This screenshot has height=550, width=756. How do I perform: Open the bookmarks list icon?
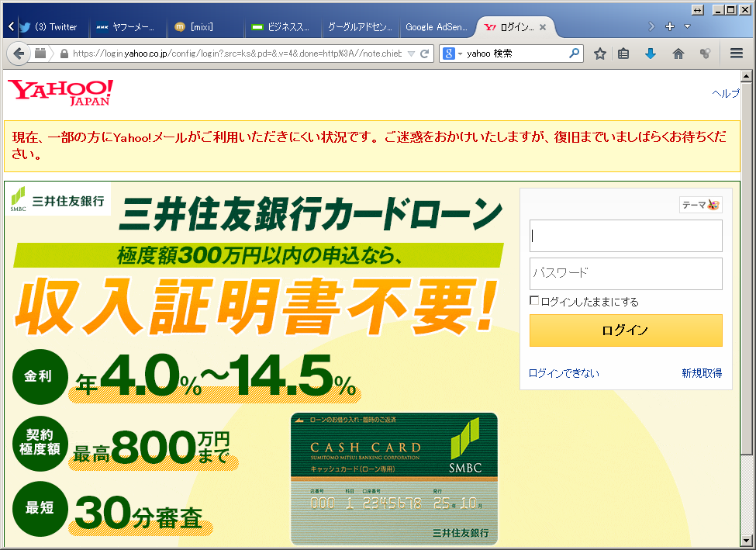click(623, 54)
